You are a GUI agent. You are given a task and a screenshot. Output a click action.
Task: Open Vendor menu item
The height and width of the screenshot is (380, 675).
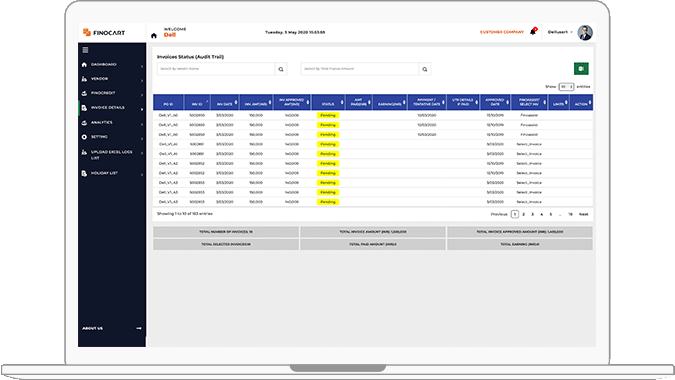point(99,79)
